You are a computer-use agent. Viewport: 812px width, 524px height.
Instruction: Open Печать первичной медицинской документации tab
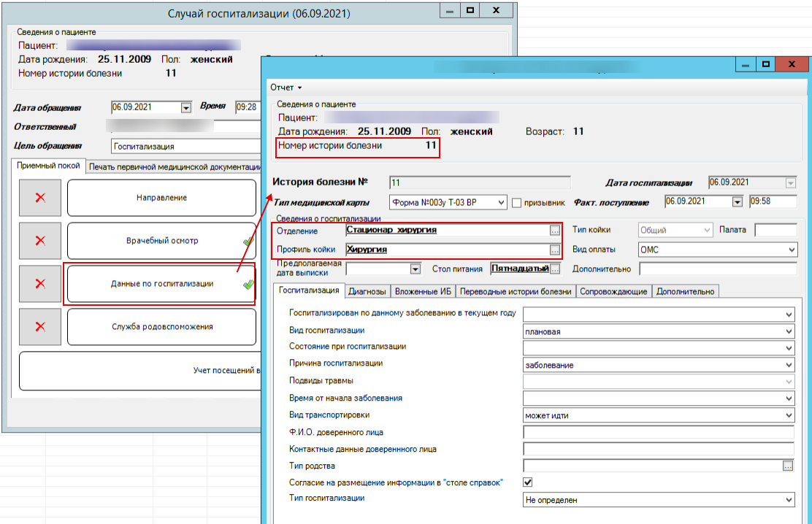point(175,166)
